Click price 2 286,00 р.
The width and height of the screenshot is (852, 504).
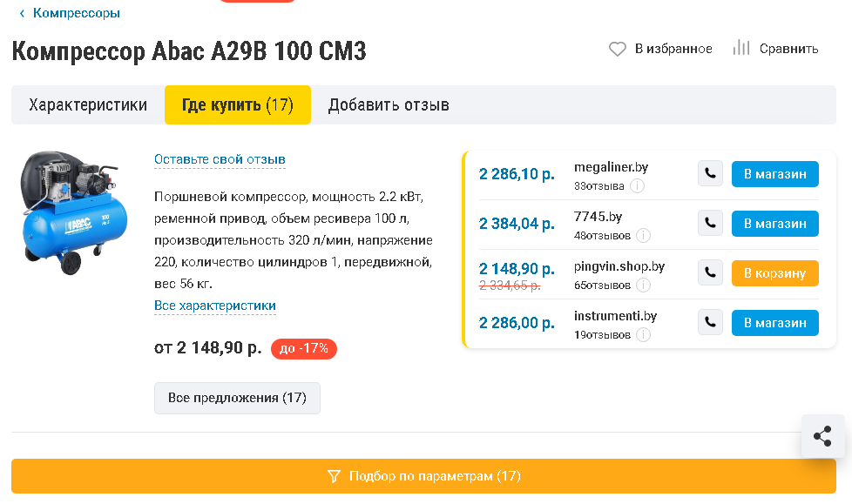coord(517,323)
